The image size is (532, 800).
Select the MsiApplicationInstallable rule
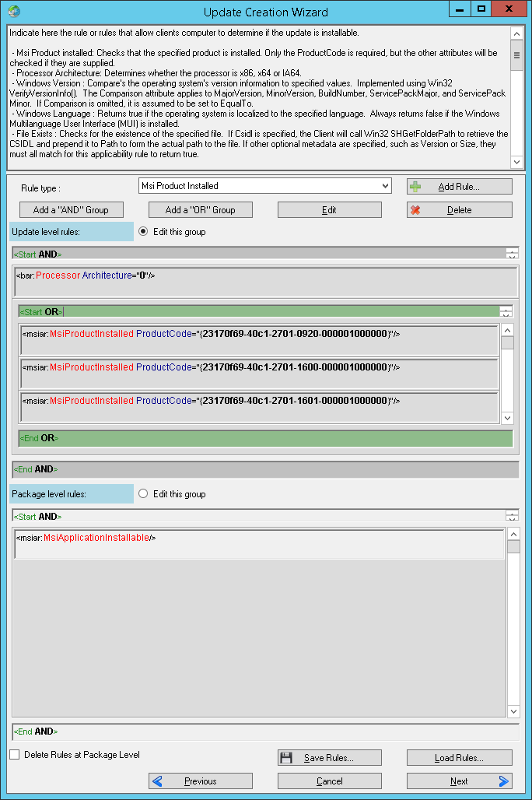point(259,544)
